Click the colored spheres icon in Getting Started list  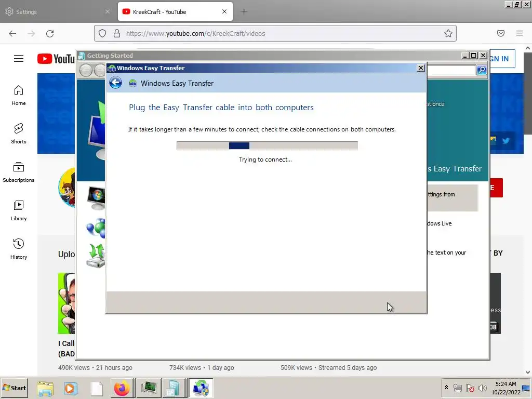pos(96,228)
